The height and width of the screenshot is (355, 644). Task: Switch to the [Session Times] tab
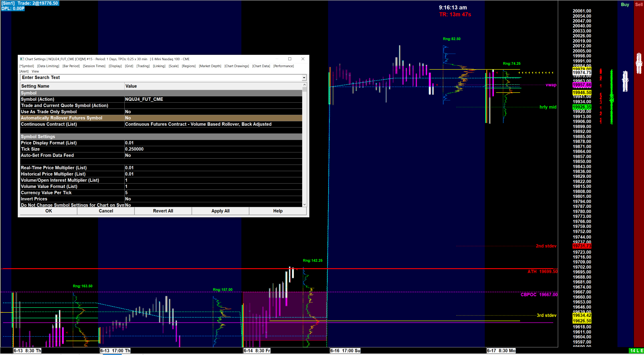[x=94, y=66]
